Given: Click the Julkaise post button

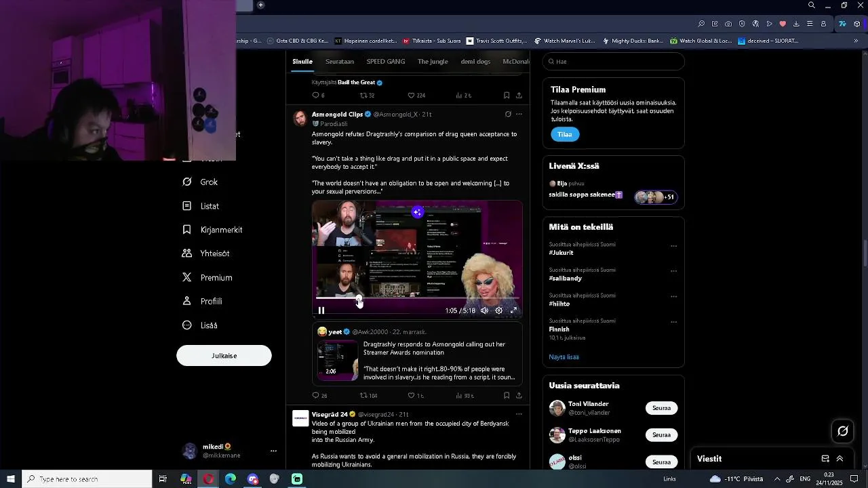Looking at the screenshot, I should (224, 356).
